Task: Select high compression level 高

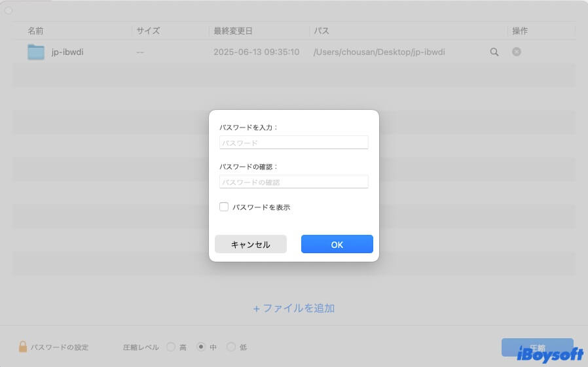Action: click(x=171, y=347)
